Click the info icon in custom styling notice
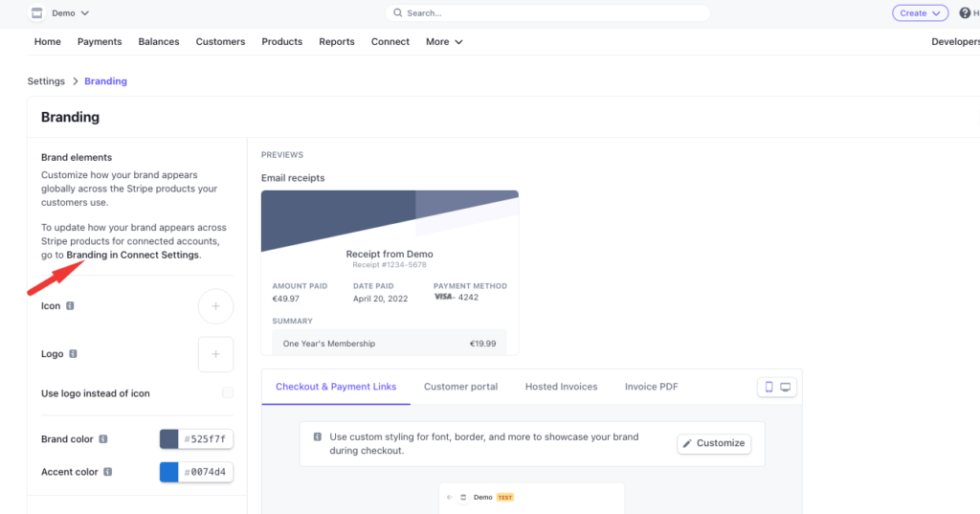 [318, 436]
